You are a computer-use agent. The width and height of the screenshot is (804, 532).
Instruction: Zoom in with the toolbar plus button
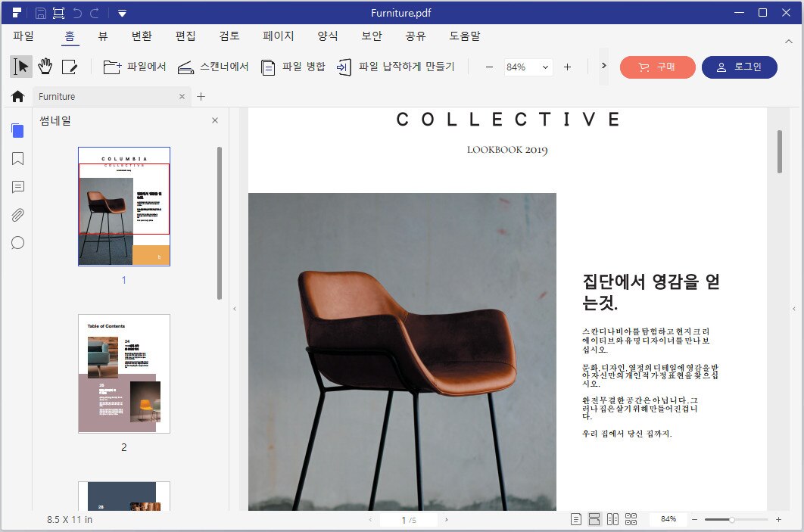567,67
